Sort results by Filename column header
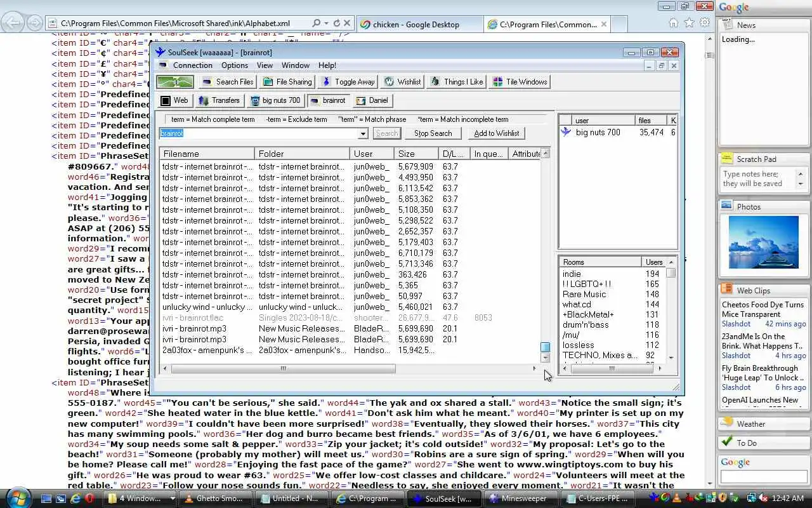Screen dimensions: 812x508 [207, 154]
